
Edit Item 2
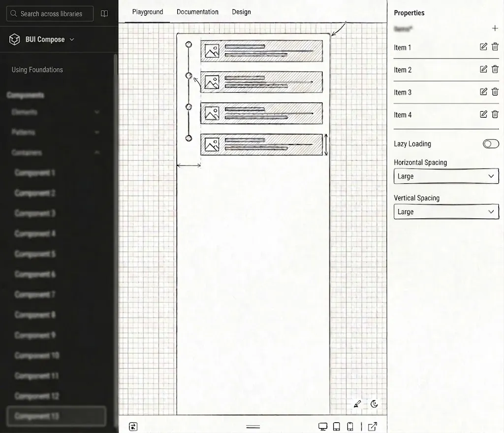click(x=483, y=69)
